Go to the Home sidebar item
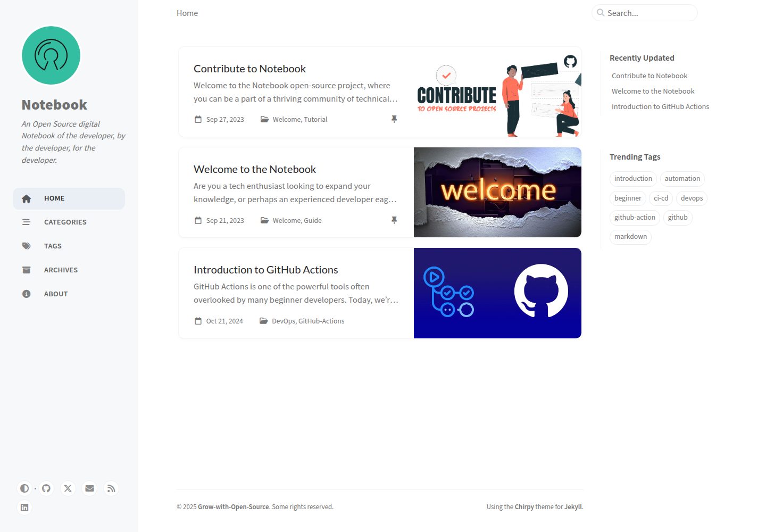 (x=69, y=198)
